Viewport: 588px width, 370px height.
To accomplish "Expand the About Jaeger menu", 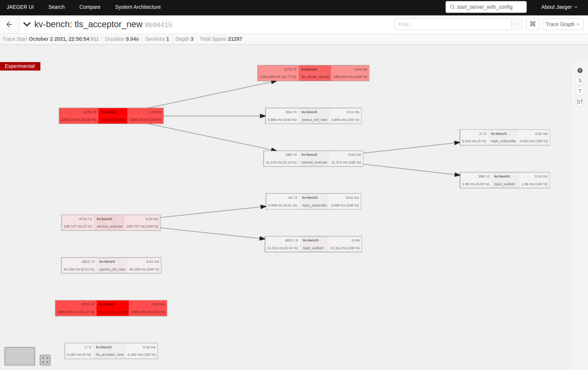I will click(559, 7).
